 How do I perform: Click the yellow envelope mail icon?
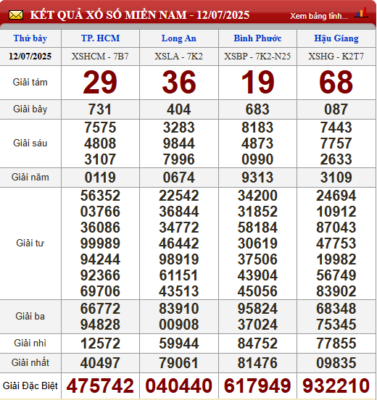[16, 15]
